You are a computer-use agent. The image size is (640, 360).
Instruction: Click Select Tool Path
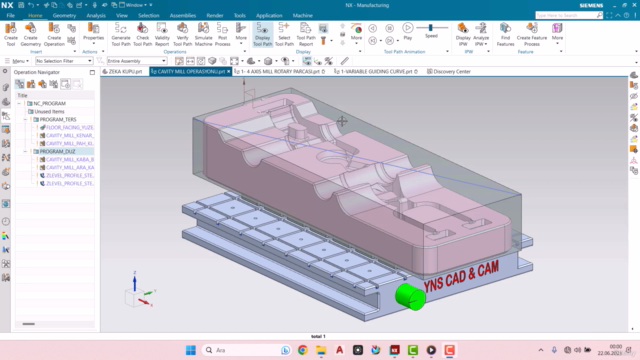click(284, 34)
